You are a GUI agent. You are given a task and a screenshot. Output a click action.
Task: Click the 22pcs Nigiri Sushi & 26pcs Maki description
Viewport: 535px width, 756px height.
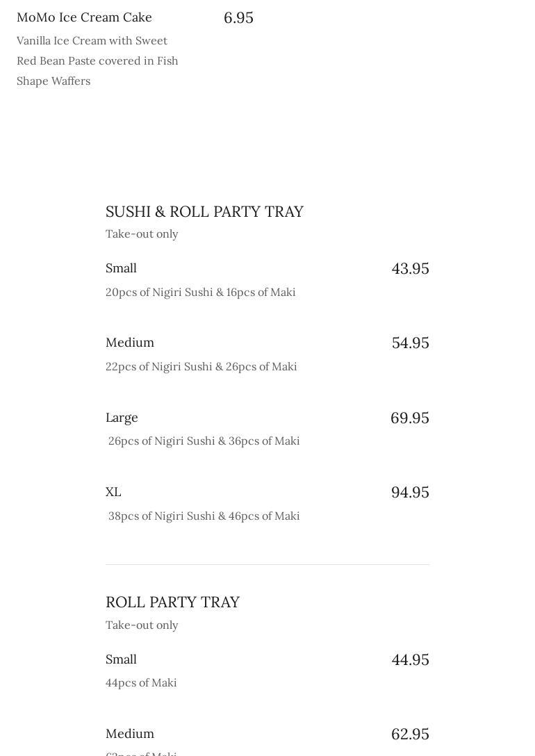click(x=201, y=367)
